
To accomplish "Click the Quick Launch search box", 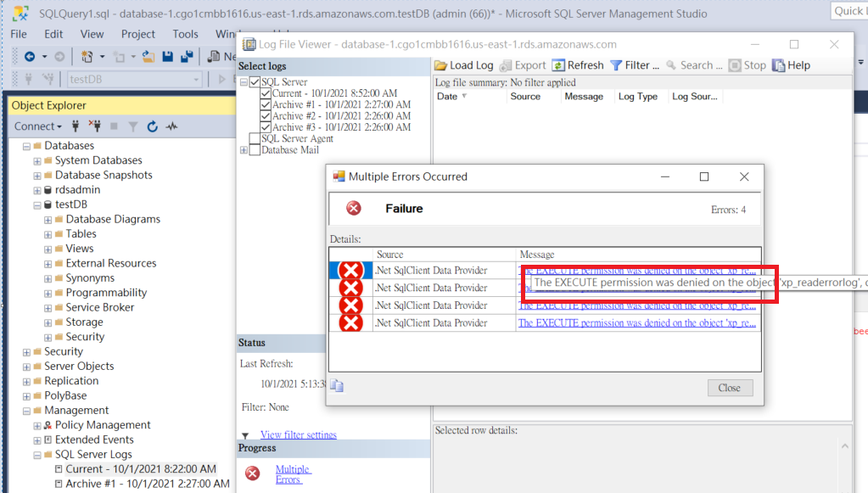I will 849,11.
